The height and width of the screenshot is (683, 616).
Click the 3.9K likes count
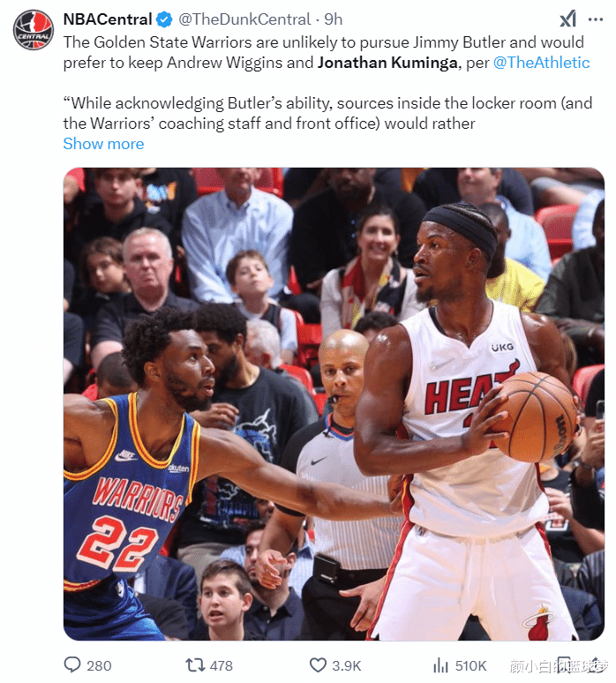pos(347,665)
